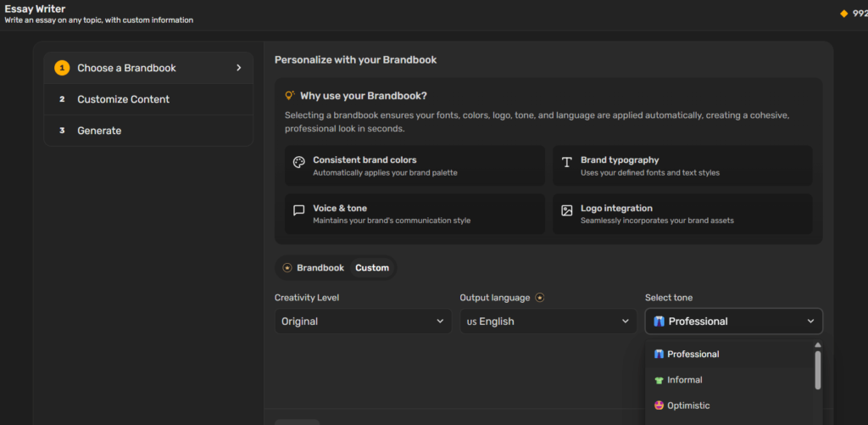868x425 pixels.
Task: Click the Why use your Brandbook? heading
Action: (364, 96)
